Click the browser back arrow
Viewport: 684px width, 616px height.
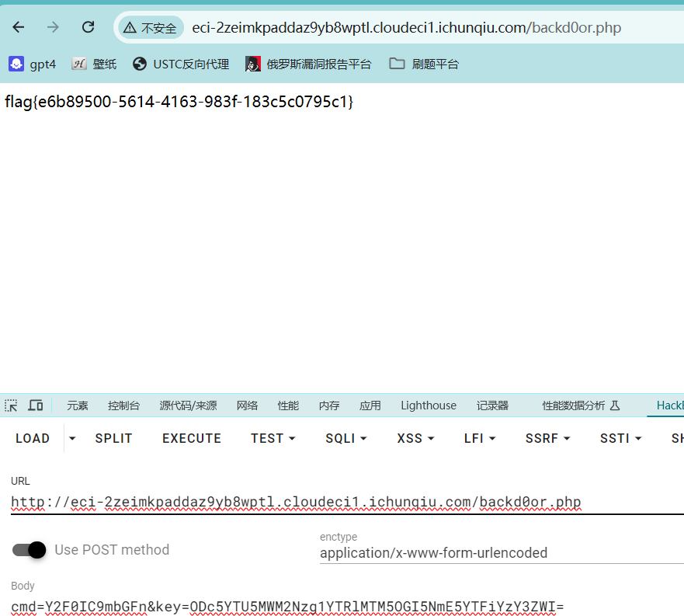pyautogui.click(x=18, y=27)
